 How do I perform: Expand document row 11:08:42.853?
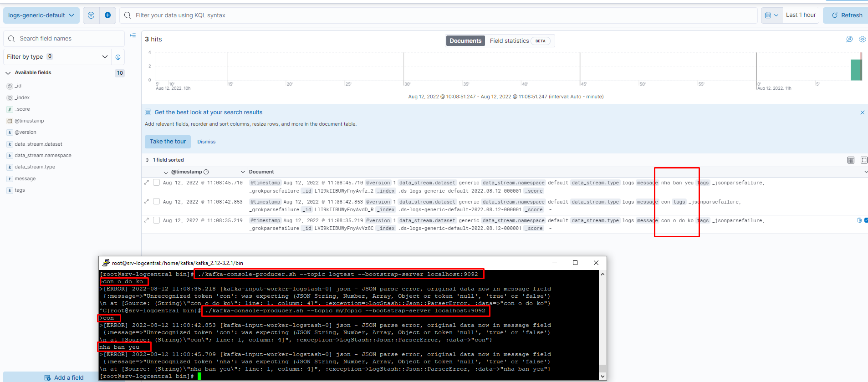(147, 201)
